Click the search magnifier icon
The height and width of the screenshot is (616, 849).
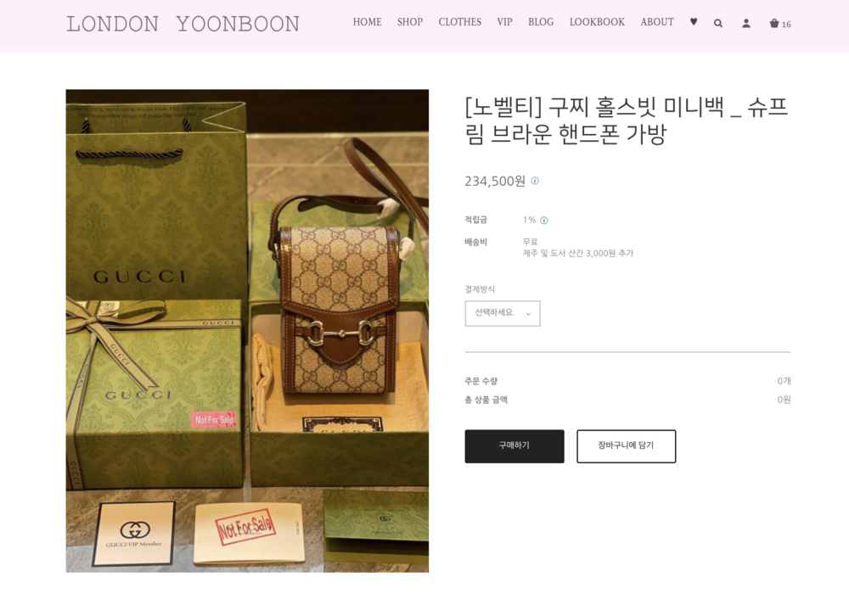(718, 23)
